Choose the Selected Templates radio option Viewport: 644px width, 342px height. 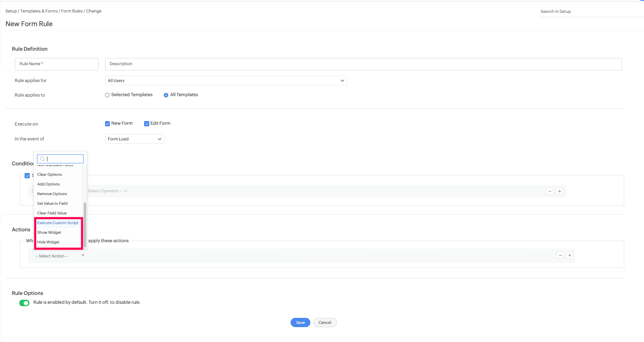point(107,95)
